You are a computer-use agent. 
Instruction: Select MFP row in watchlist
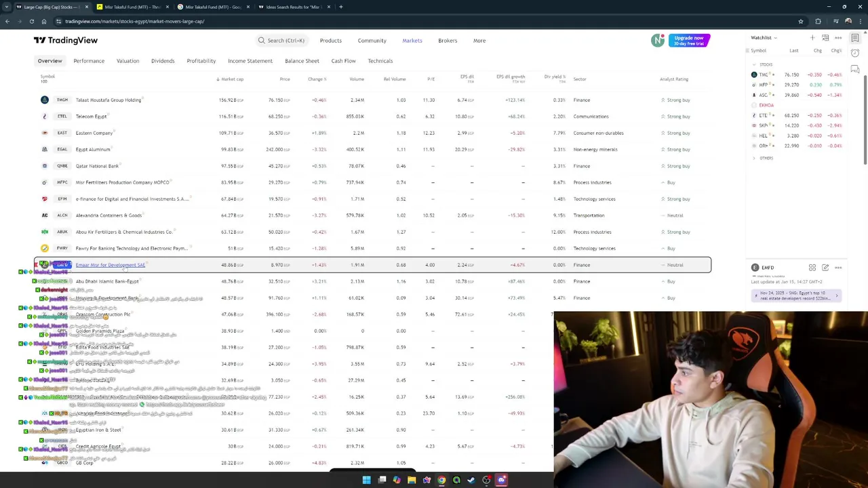pyautogui.click(x=796, y=85)
